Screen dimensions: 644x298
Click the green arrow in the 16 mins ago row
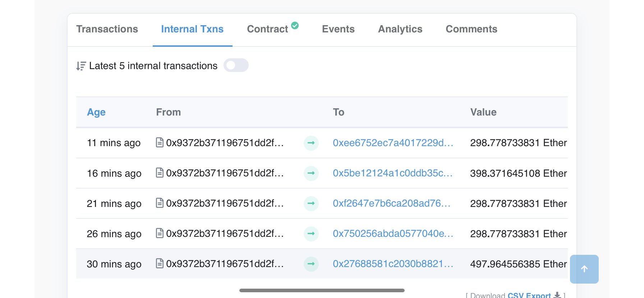pyautogui.click(x=311, y=173)
